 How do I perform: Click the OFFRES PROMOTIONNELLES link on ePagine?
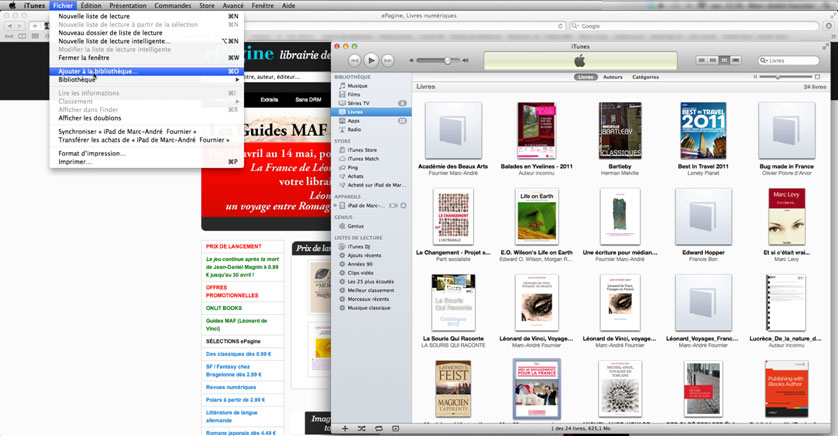[232, 291]
